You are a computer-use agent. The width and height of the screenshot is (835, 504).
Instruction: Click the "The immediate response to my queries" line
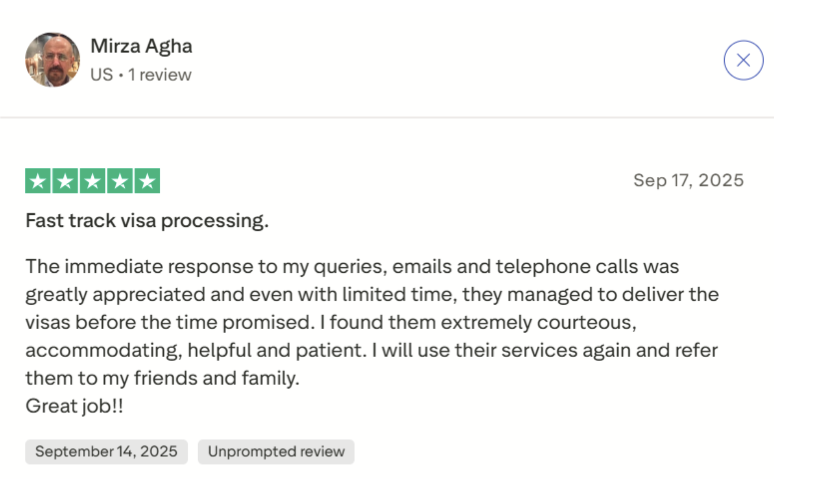point(352,267)
